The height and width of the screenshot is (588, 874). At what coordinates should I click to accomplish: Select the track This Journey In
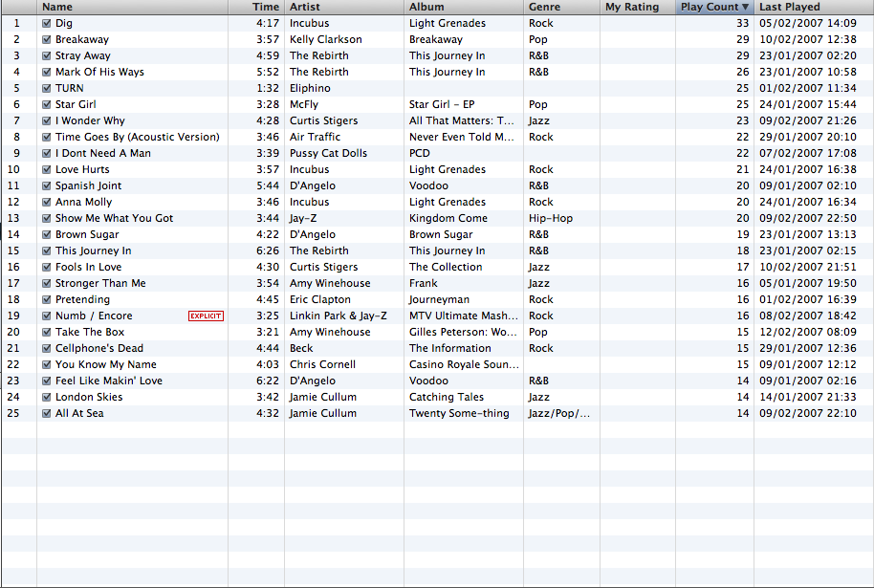click(93, 250)
